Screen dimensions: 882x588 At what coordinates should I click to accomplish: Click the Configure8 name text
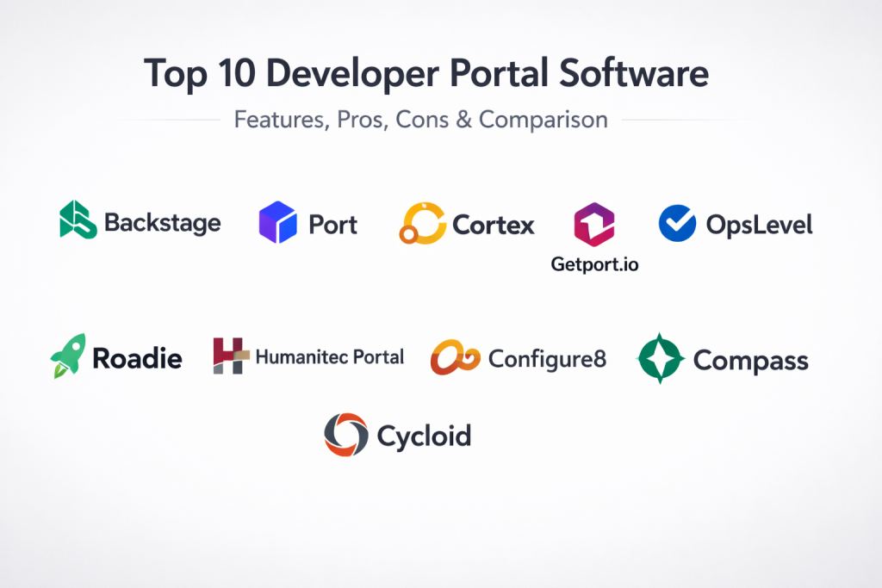pos(547,358)
